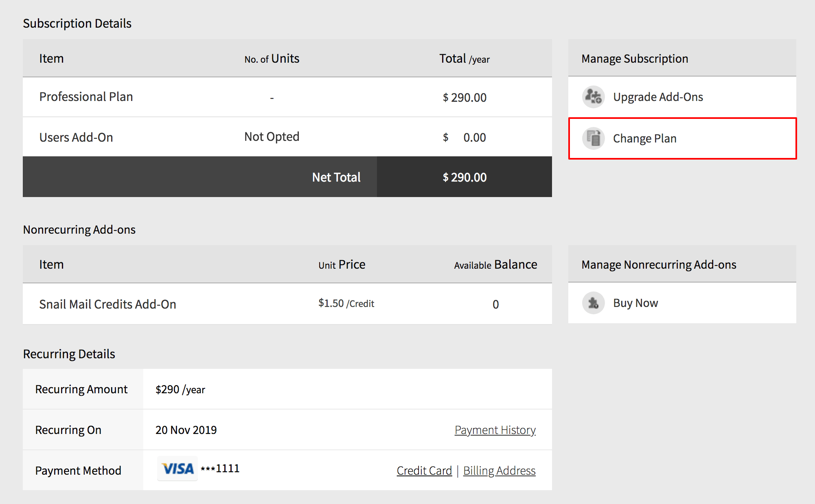Screen dimensions: 815x504
Task: Click the Recurring On date 20 Nov 2019
Action: [x=186, y=430]
